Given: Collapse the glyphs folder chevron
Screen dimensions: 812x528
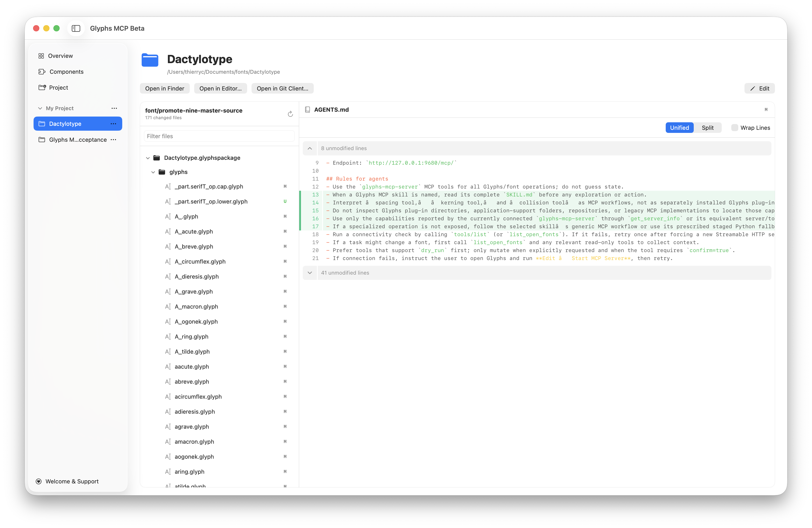Looking at the screenshot, I should [153, 172].
